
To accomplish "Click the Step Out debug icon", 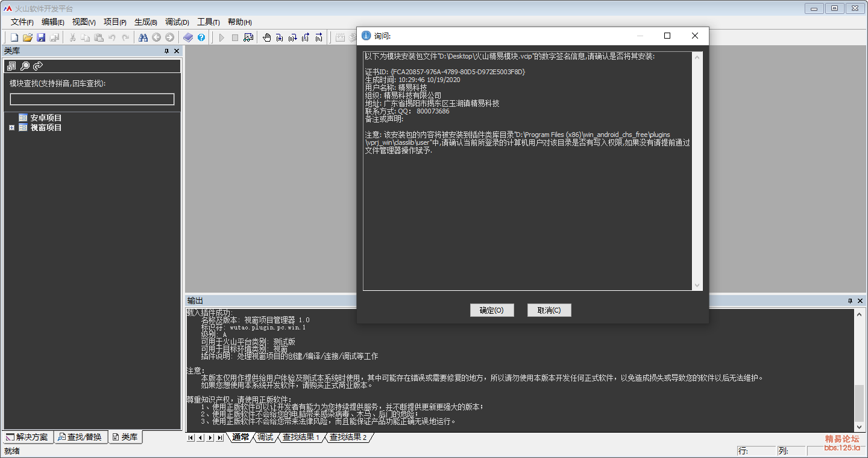I will click(306, 37).
